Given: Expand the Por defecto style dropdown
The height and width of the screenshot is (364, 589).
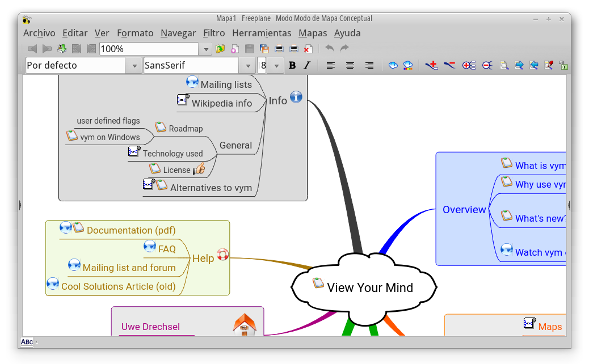Looking at the screenshot, I should click(134, 66).
